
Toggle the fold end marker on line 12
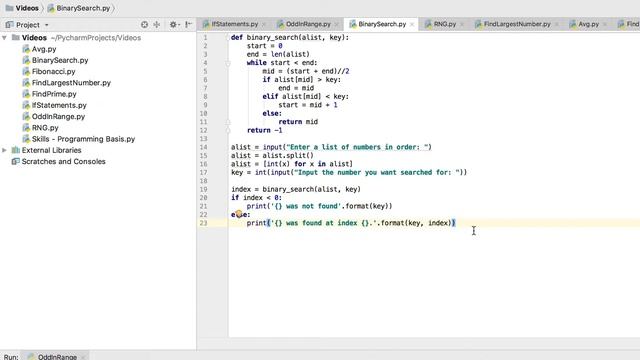tap(228, 130)
